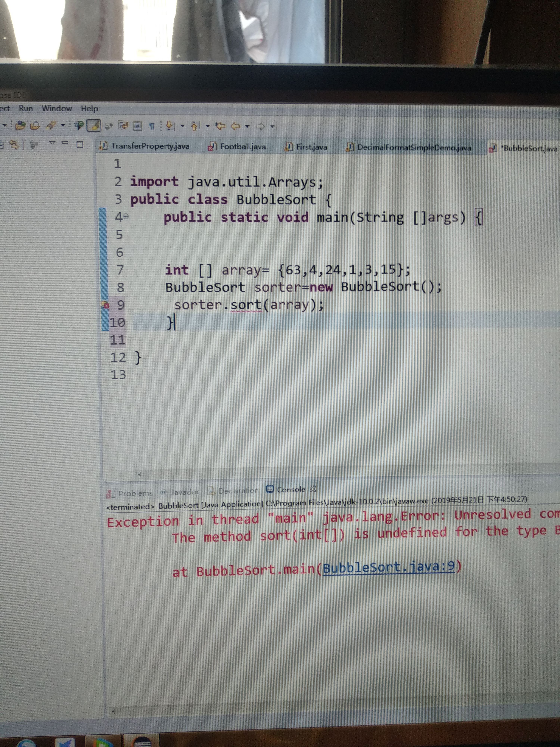
Task: Click editor horizontal scrollbar left arrow
Action: [x=139, y=474]
